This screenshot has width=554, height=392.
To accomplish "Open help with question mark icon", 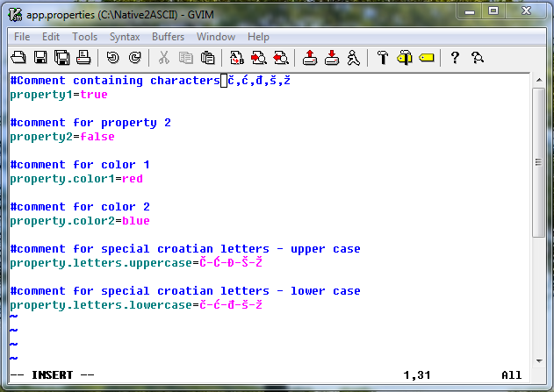I will coord(455,58).
